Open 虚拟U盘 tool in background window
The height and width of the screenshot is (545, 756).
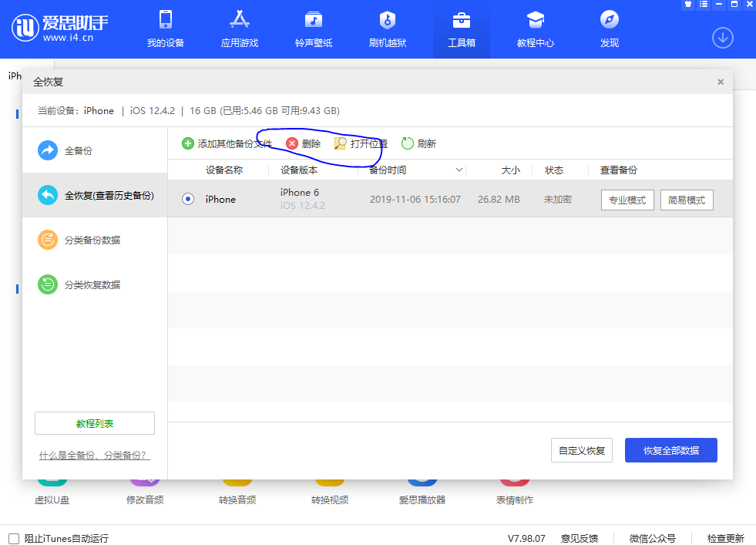52,493
